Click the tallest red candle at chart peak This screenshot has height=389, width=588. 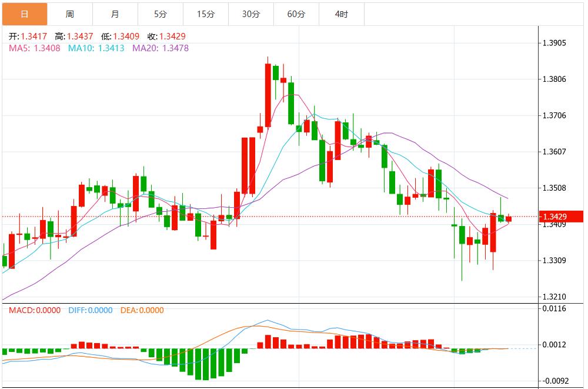click(268, 95)
